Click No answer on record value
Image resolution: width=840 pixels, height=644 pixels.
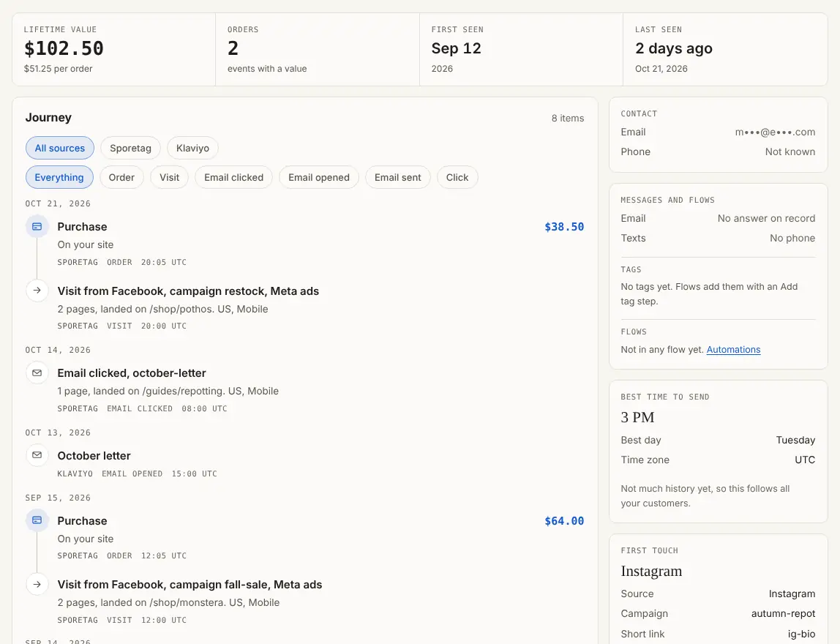(767, 218)
